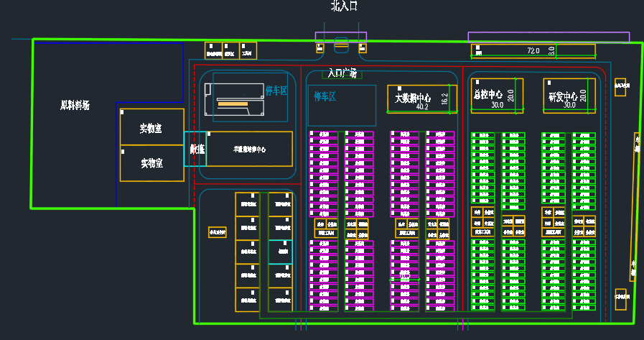Select the long purple rectangle at top right

click(549, 37)
